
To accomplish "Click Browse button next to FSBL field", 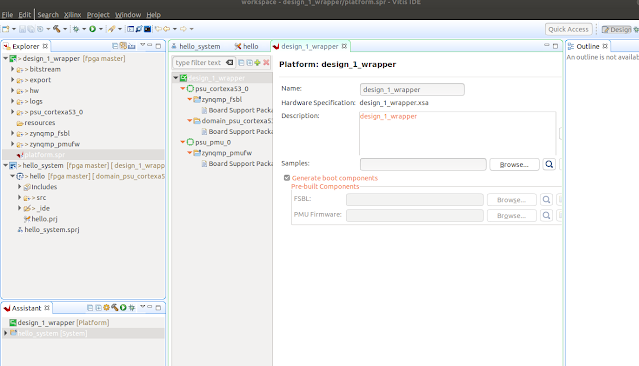I will [511, 200].
